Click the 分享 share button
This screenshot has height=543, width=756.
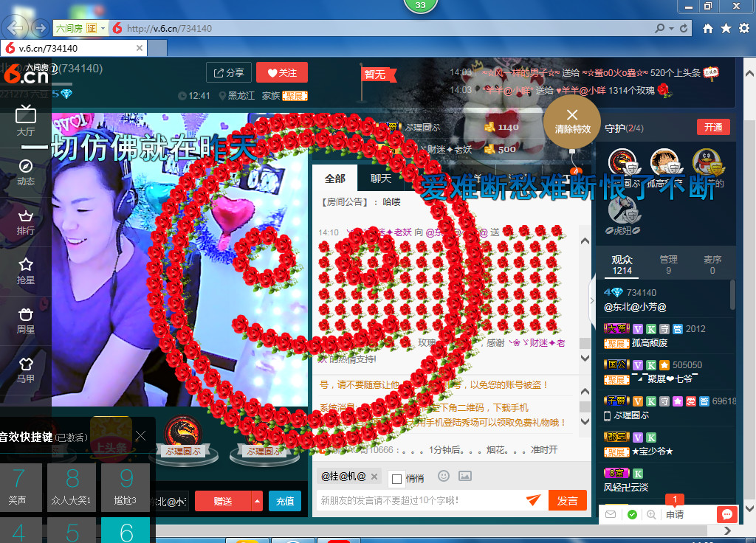[x=229, y=73]
